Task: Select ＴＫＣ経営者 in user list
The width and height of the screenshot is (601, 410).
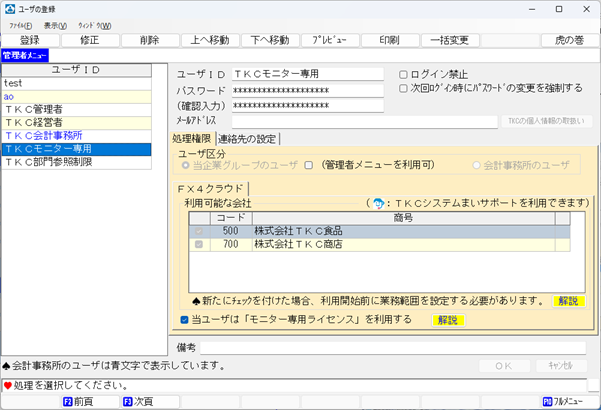Action: coord(76,123)
